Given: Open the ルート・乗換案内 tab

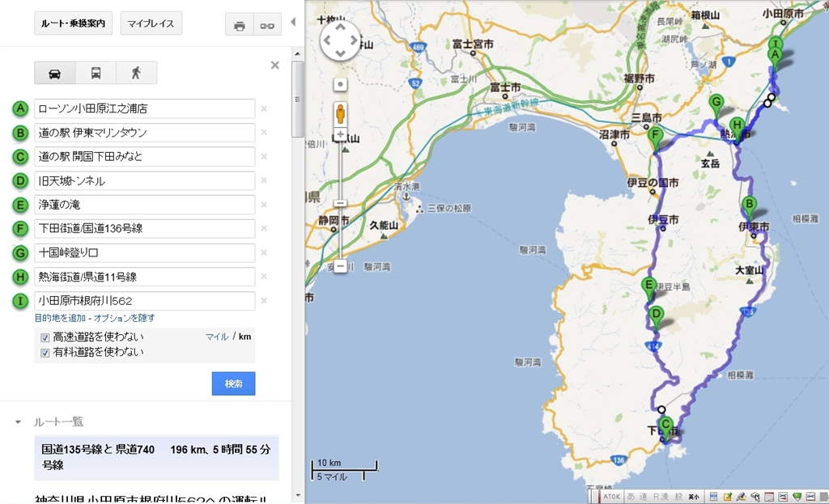Looking at the screenshot, I should (74, 23).
